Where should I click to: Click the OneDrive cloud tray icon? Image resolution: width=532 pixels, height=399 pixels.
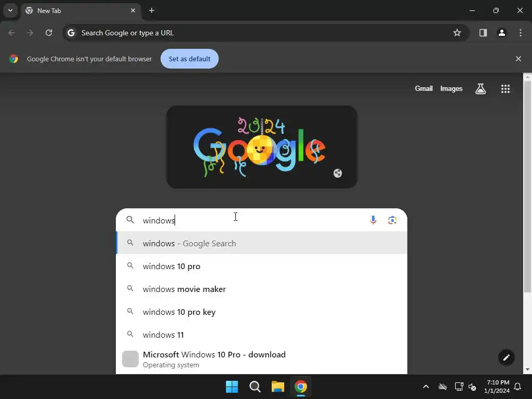443,387
